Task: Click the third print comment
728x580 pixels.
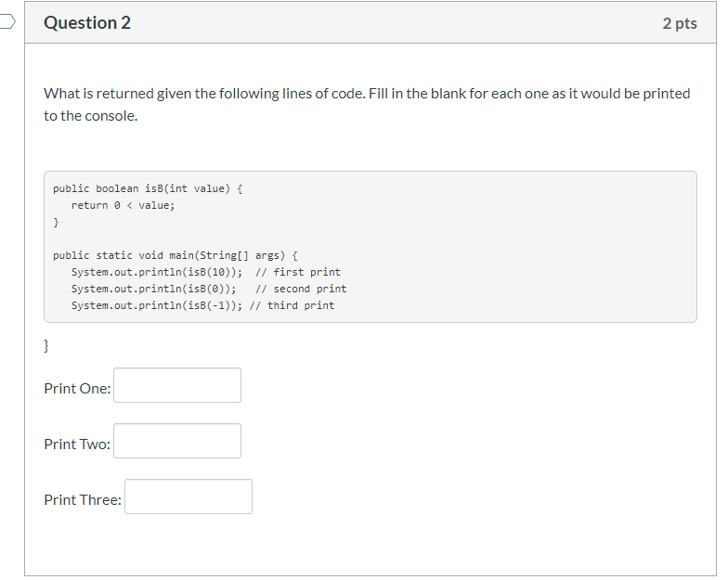Action: (x=292, y=306)
